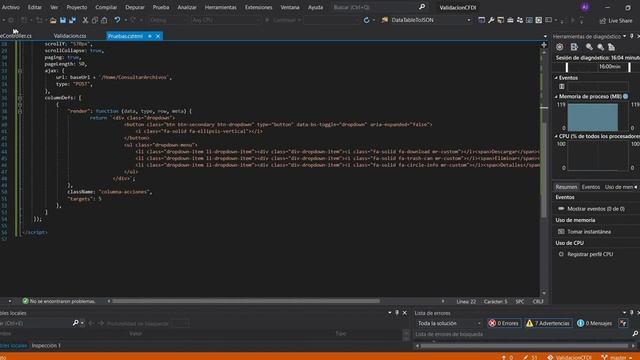Click the ValidacionCFDI repository in status bar
The image size is (640, 360).
(x=570, y=357)
